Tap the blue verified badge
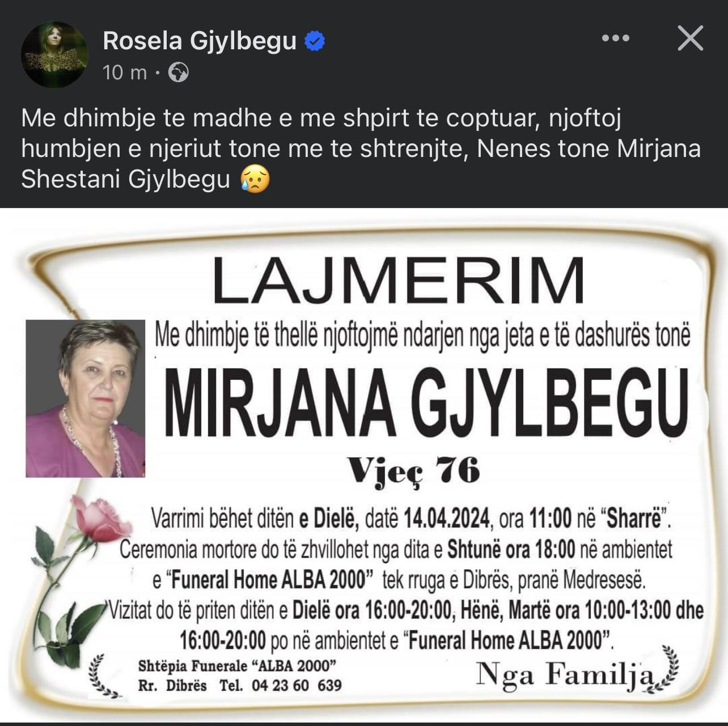Image resolution: width=728 pixels, height=726 pixels. [315, 41]
